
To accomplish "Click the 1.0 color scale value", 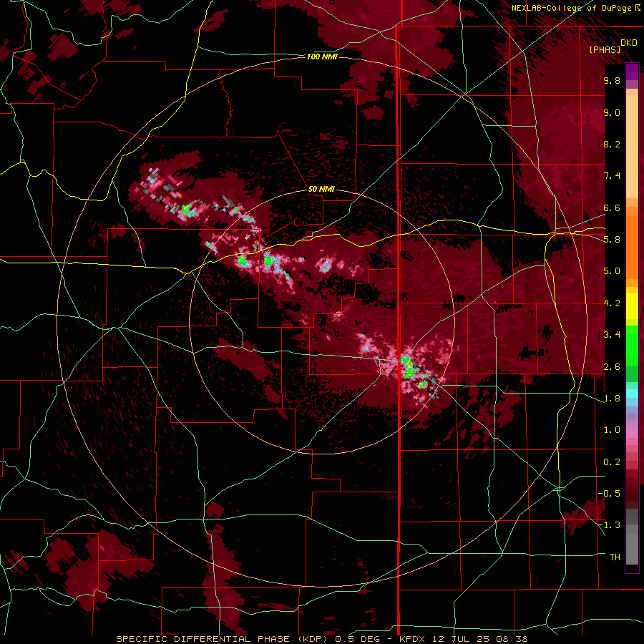I will click(612, 430).
